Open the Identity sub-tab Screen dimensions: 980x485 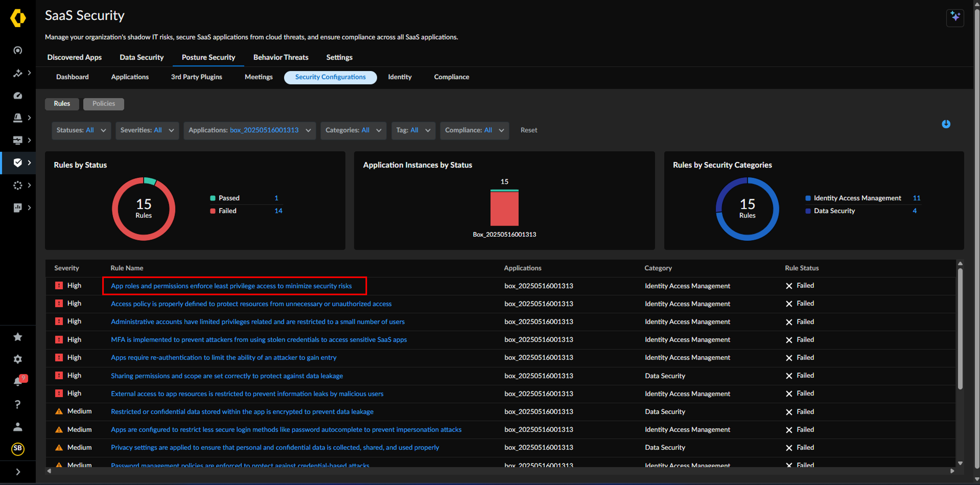399,77
